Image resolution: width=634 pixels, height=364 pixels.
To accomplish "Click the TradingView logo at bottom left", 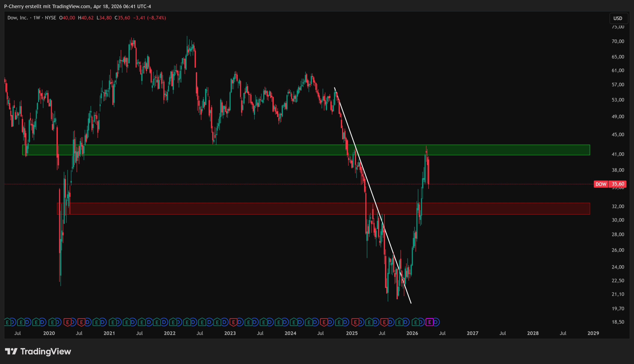I will click(x=38, y=351).
